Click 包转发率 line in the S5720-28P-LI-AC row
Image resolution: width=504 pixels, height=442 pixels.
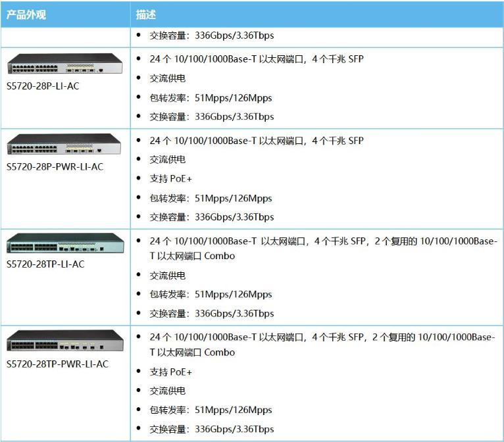pyautogui.click(x=211, y=97)
